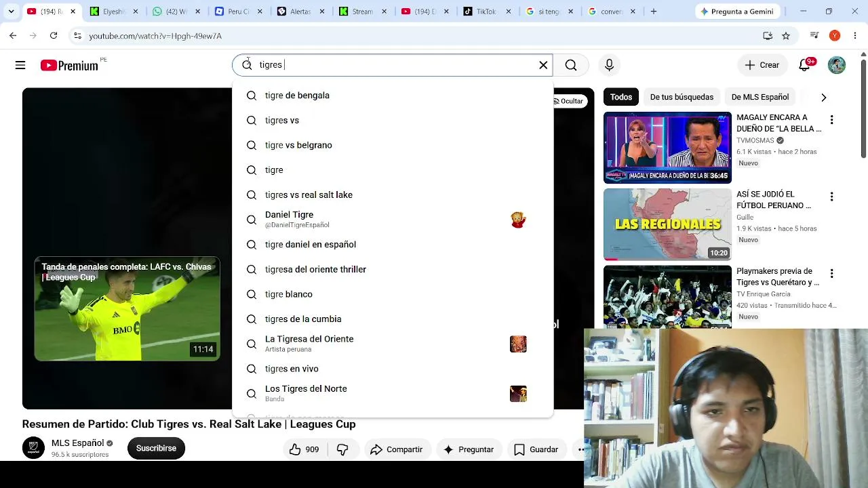Click Daniel Tigre channel avatar icon
Image resolution: width=868 pixels, height=488 pixels.
[x=518, y=220]
